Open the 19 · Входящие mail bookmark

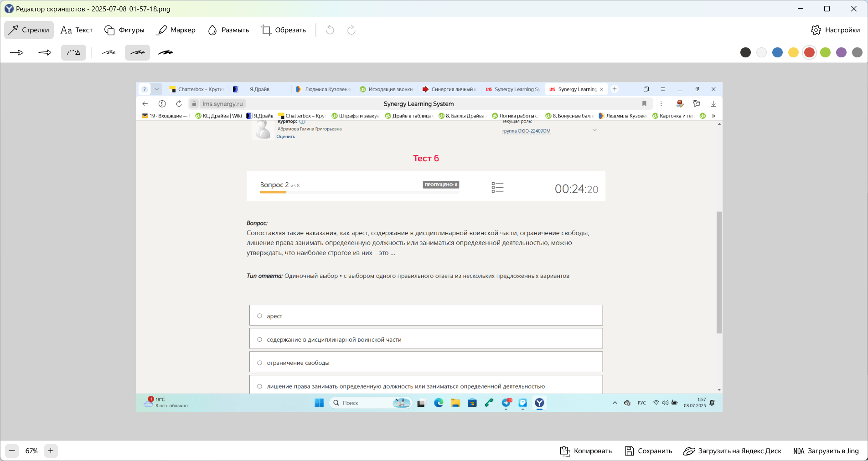click(x=165, y=116)
